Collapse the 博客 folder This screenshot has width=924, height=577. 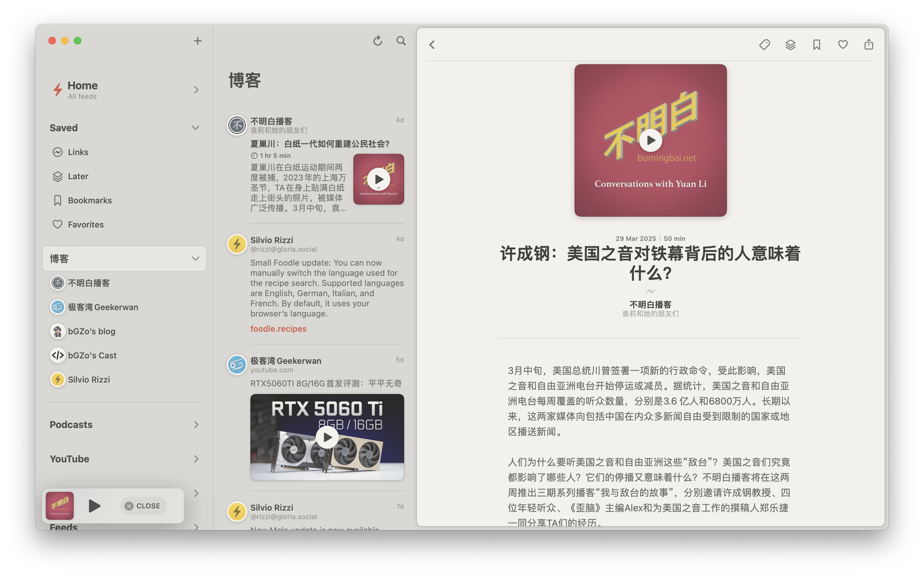pyautogui.click(x=195, y=259)
